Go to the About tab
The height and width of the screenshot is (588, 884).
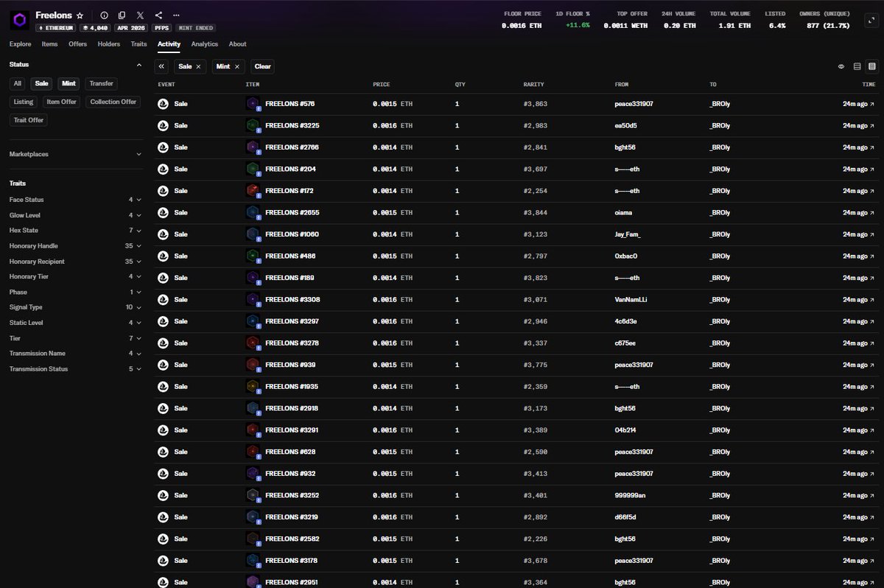click(x=237, y=44)
